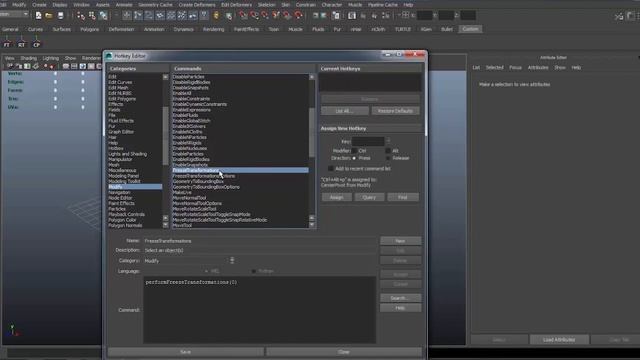The height and width of the screenshot is (360, 640).
Task: Click the Search button
Action: [400, 298]
